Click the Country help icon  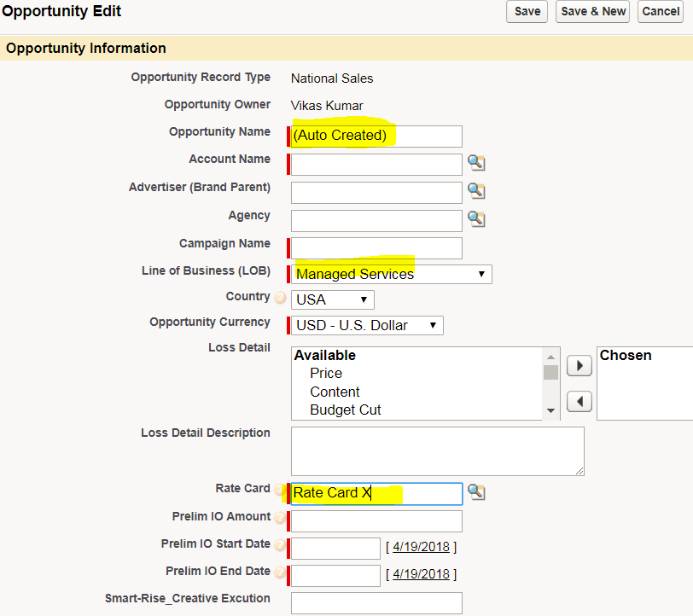click(x=280, y=298)
